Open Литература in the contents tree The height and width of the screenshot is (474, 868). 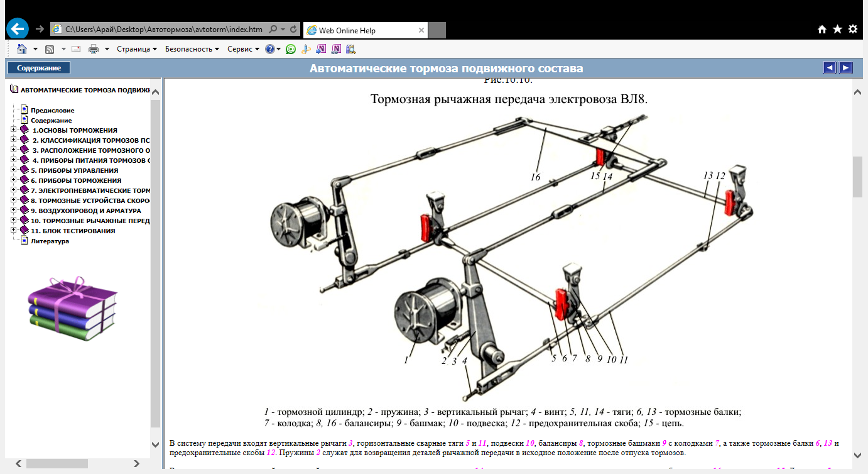coord(50,241)
